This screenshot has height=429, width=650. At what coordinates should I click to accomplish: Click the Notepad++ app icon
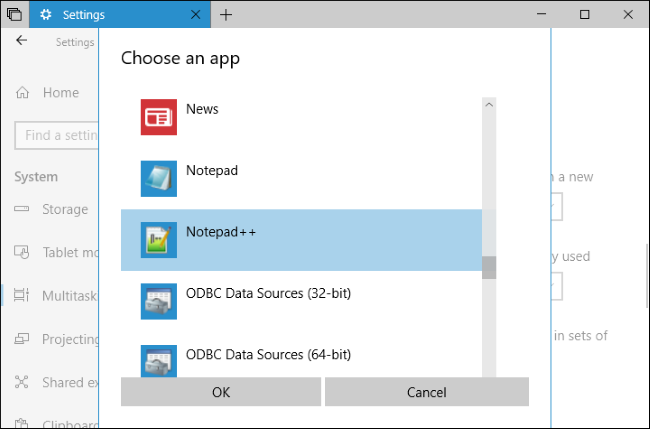(x=158, y=240)
